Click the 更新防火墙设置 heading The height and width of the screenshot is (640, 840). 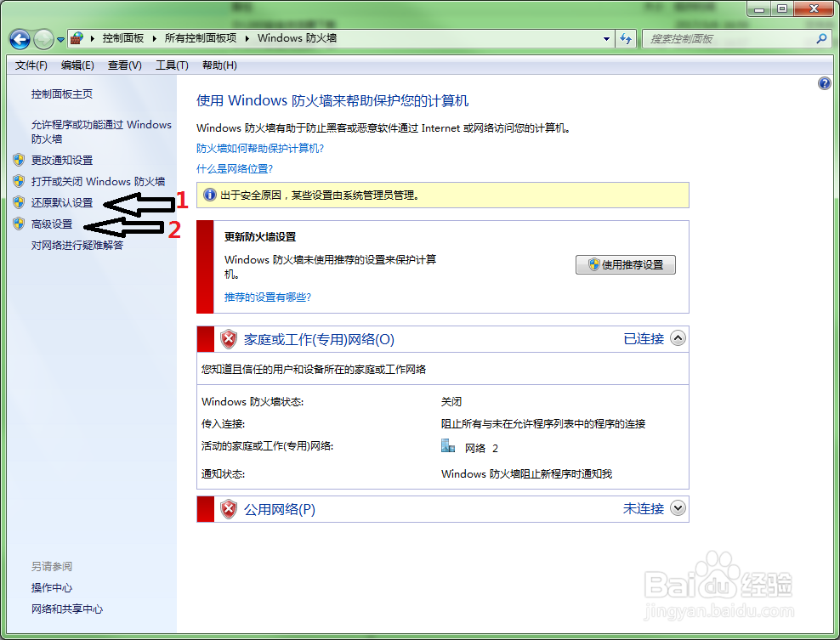(260, 237)
